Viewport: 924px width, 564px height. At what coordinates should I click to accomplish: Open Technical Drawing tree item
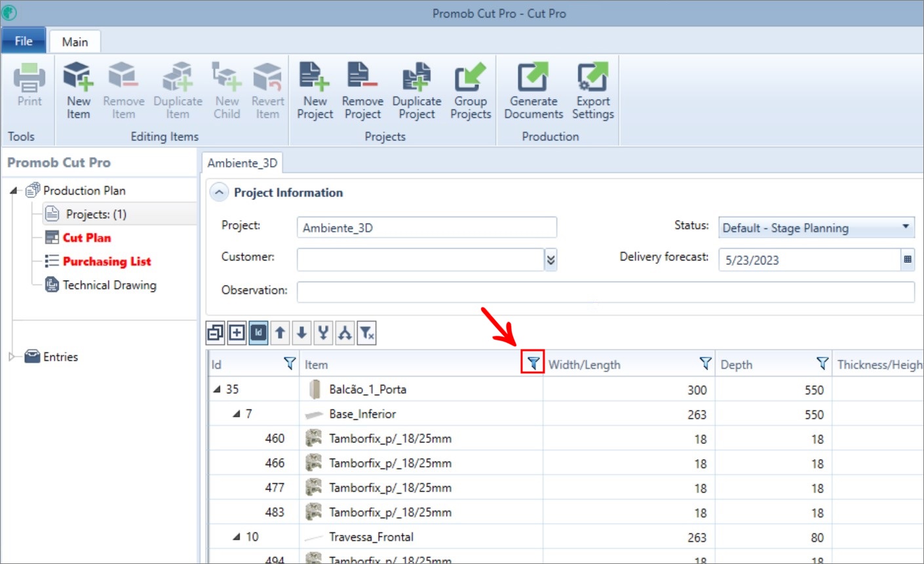[x=109, y=285]
